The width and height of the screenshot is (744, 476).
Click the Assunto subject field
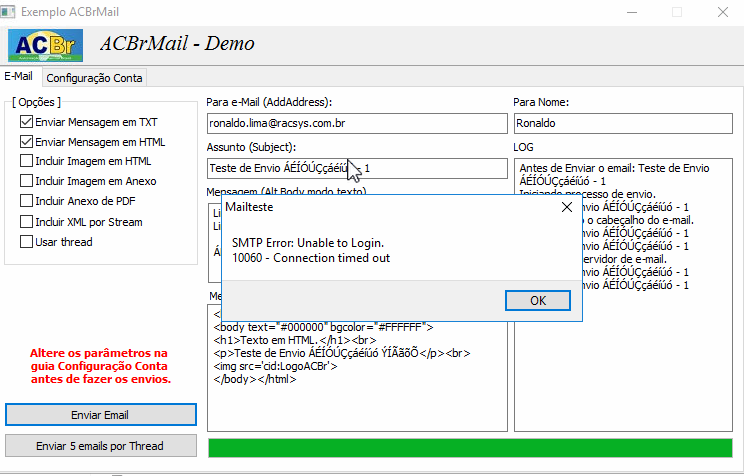pos(357,168)
